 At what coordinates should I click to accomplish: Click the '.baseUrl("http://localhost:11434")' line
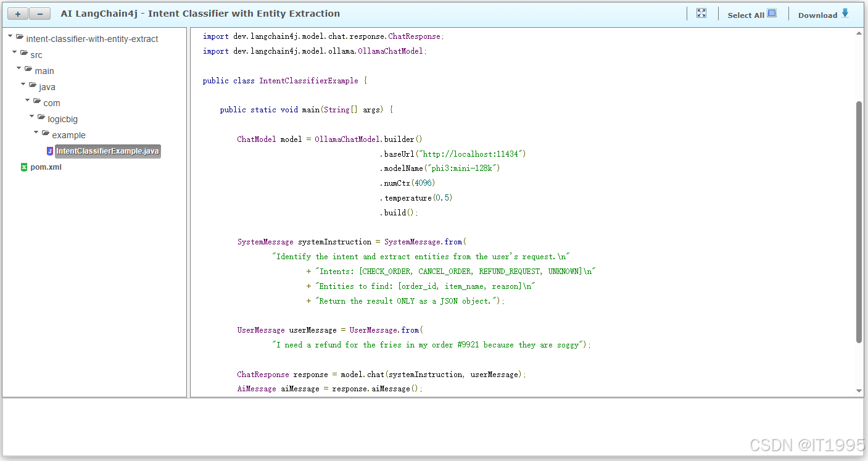[x=453, y=154]
